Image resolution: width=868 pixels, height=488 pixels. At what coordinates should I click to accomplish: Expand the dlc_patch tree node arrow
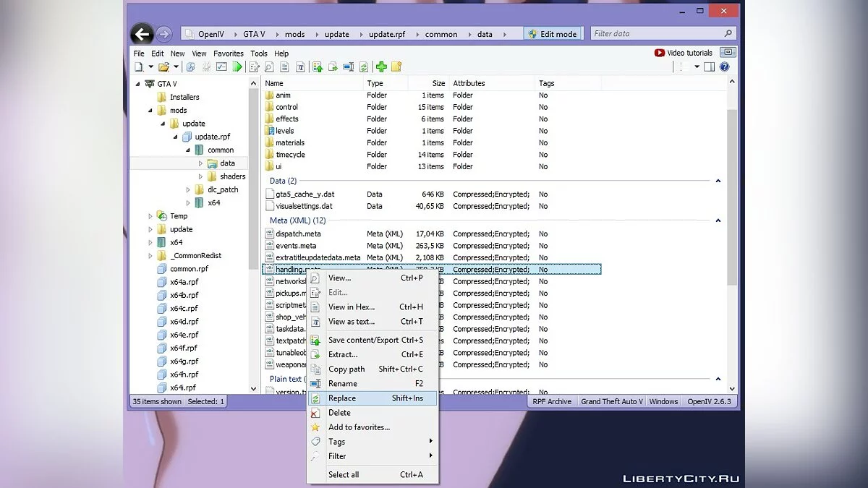tap(188, 189)
